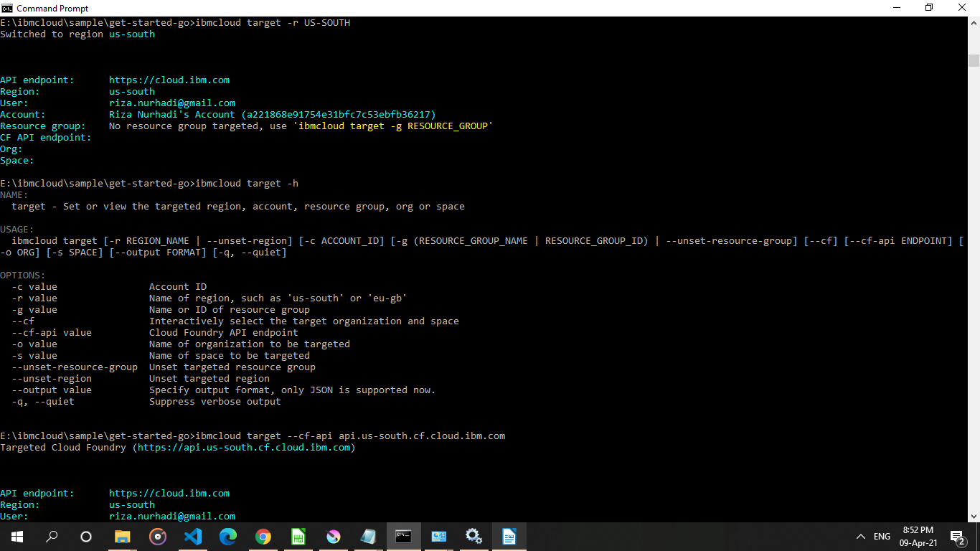Click the account name 'Riza Nurhadi's Account'
The height and width of the screenshot is (551, 980).
172,115
